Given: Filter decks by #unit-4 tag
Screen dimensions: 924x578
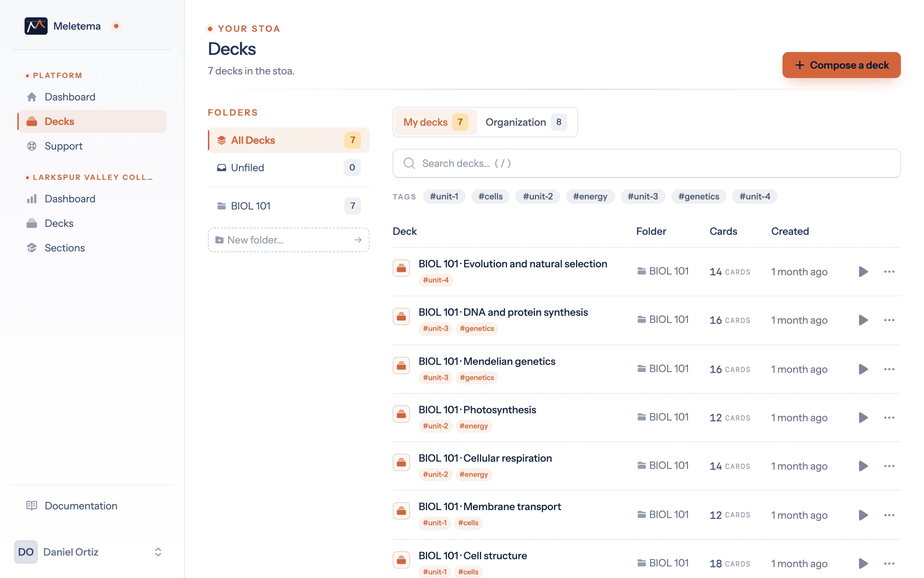Looking at the screenshot, I should coord(755,197).
